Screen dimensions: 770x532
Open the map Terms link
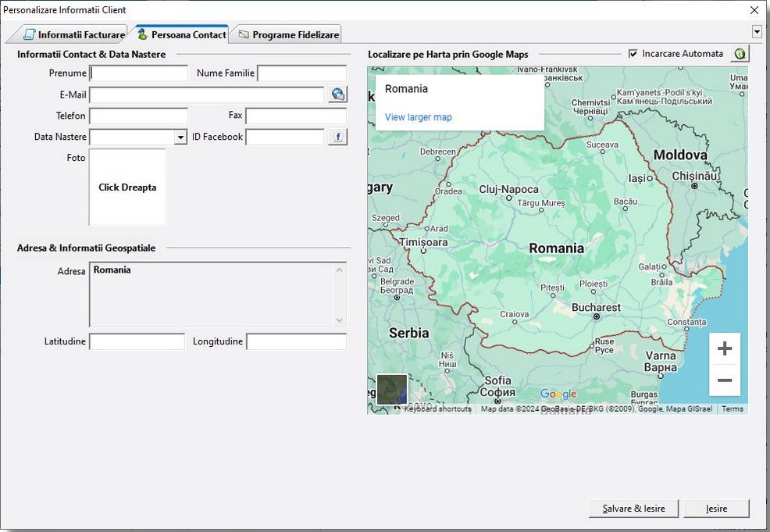pyautogui.click(x=733, y=409)
